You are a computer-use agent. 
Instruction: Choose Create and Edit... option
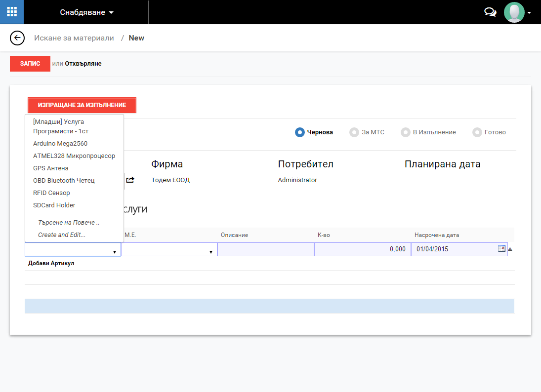click(x=62, y=235)
